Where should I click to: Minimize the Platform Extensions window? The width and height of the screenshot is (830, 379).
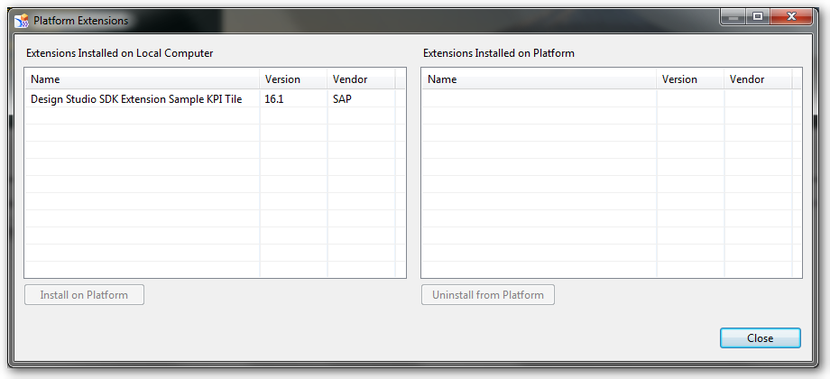(733, 17)
